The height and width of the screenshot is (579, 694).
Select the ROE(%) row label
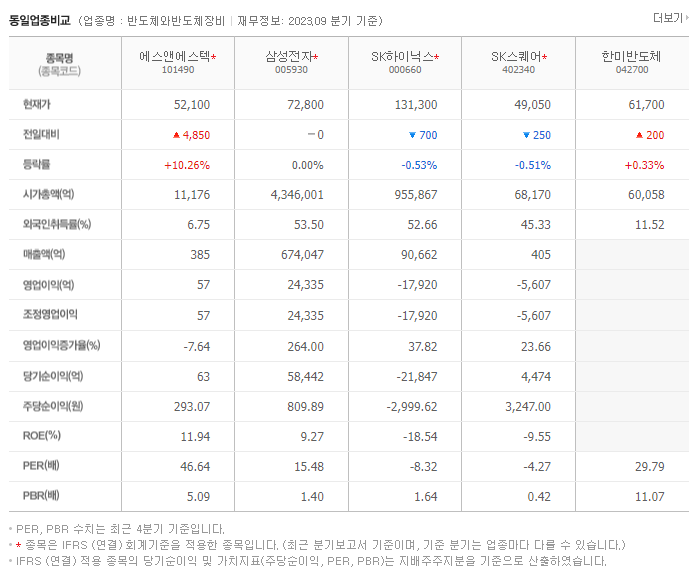tap(42, 436)
